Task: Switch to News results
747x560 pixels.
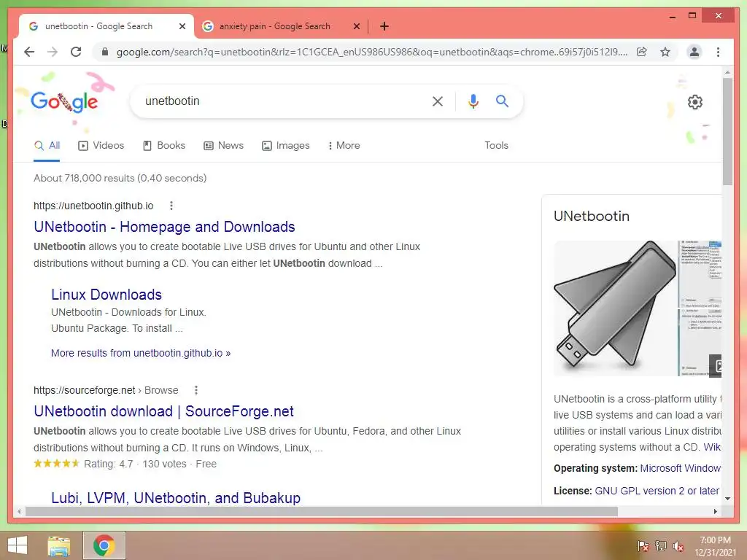Action: click(x=223, y=145)
